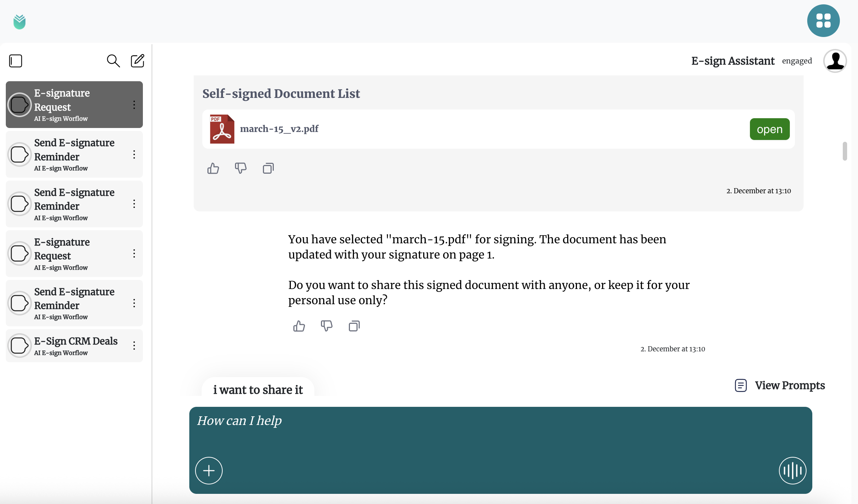Expand options for first Send E-signature Reminder
Screen dimensions: 858x504
coord(134,154)
